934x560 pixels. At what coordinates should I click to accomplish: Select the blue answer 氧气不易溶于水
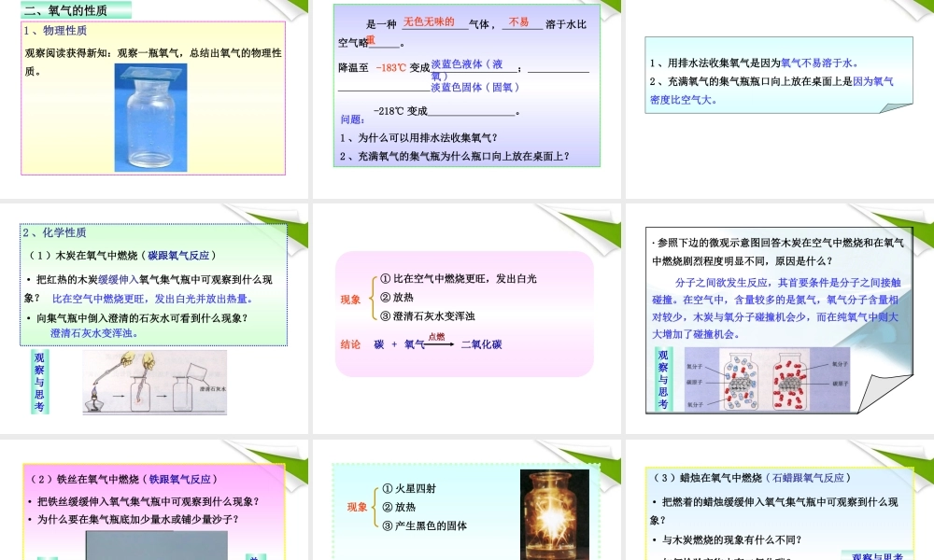pos(818,62)
